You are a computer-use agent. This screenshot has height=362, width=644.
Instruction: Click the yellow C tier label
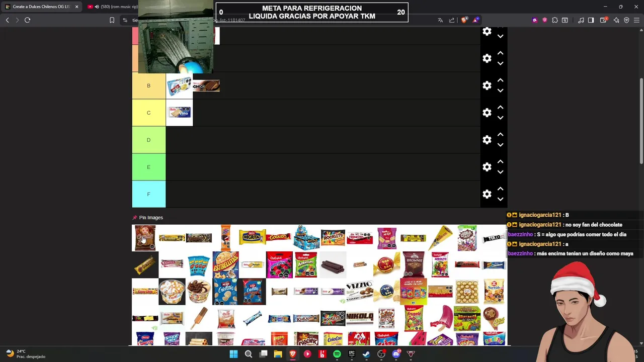click(148, 113)
